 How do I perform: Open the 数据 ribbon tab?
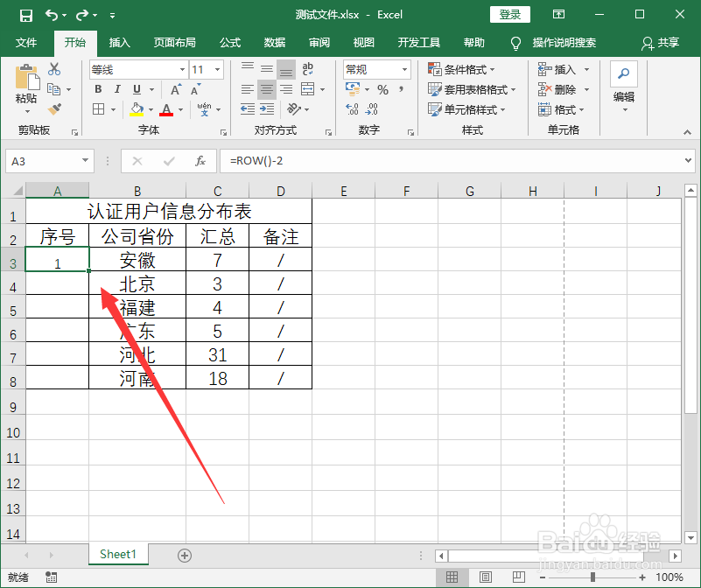coord(274,42)
